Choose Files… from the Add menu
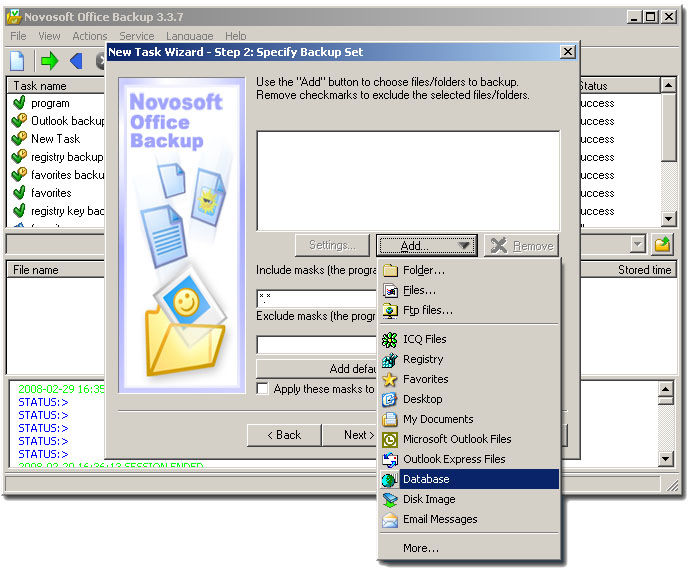This screenshot has height=573, width=695. pyautogui.click(x=469, y=291)
